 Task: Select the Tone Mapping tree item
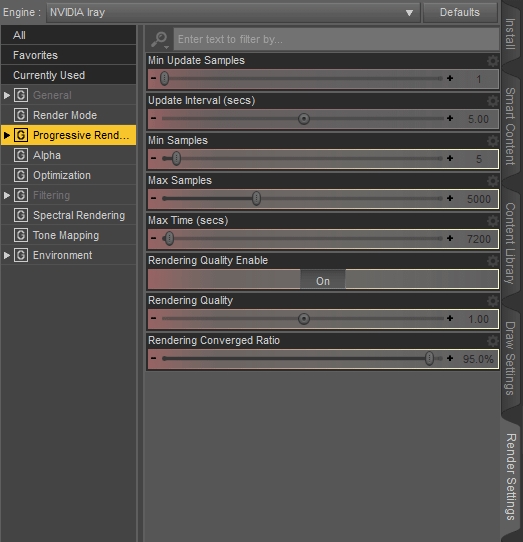point(68,235)
